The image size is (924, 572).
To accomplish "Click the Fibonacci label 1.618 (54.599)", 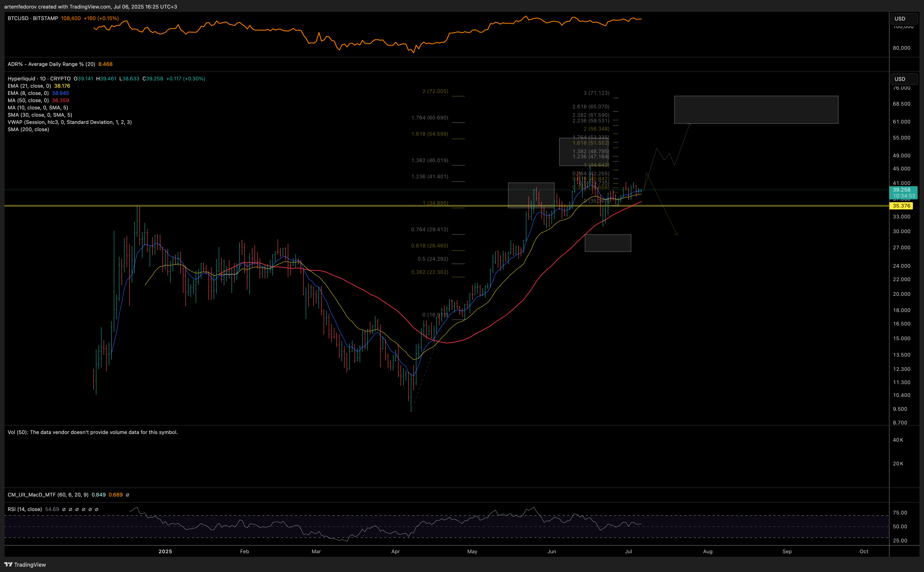I will [x=430, y=134].
